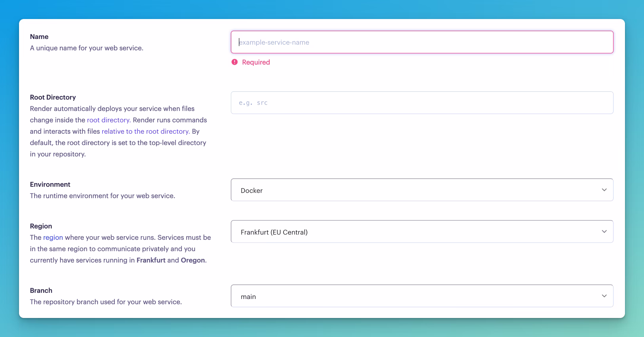
Task: Click the 'Root Directory' label
Action: pos(53,97)
